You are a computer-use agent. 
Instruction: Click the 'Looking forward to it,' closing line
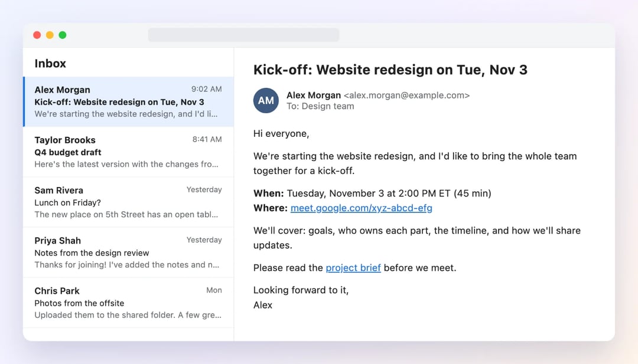coord(301,290)
